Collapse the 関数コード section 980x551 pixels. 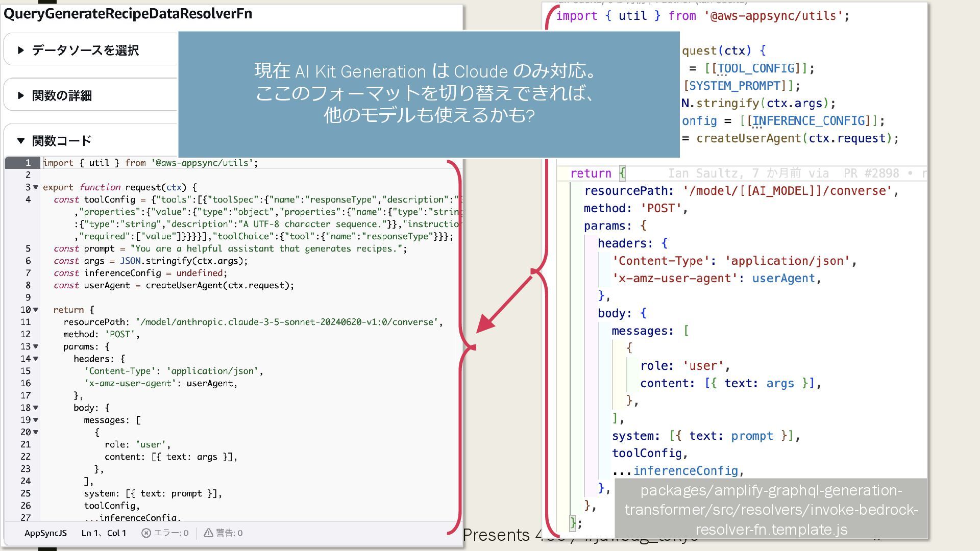pyautogui.click(x=21, y=140)
